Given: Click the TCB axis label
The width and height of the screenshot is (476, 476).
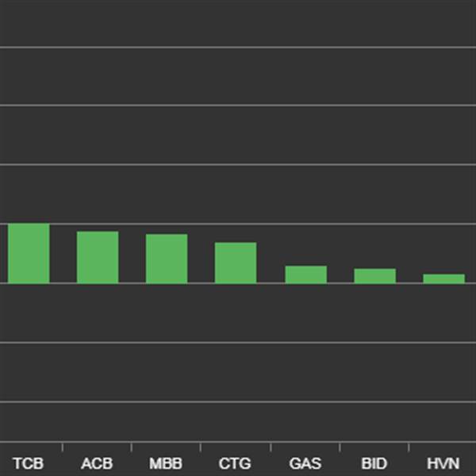Looking at the screenshot, I should click(29, 463).
